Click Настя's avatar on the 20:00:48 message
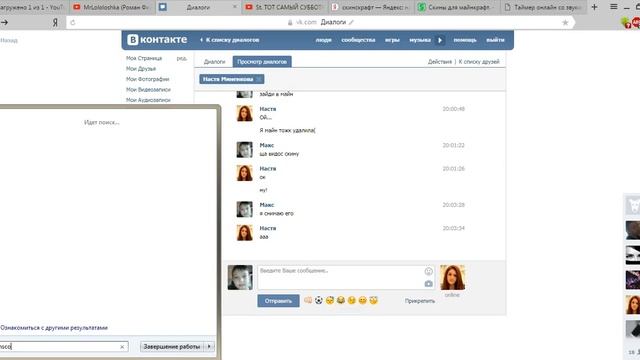This screenshot has height=360, width=640. pyautogui.click(x=244, y=113)
